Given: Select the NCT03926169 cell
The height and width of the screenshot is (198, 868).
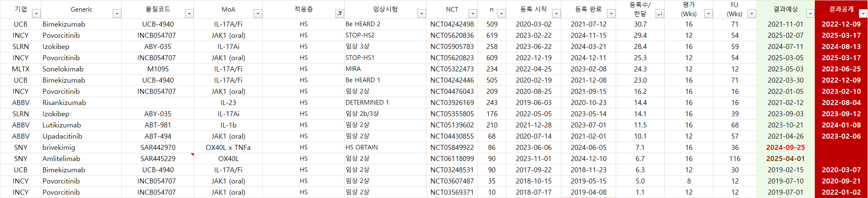Looking at the screenshot, I should tap(452, 103).
